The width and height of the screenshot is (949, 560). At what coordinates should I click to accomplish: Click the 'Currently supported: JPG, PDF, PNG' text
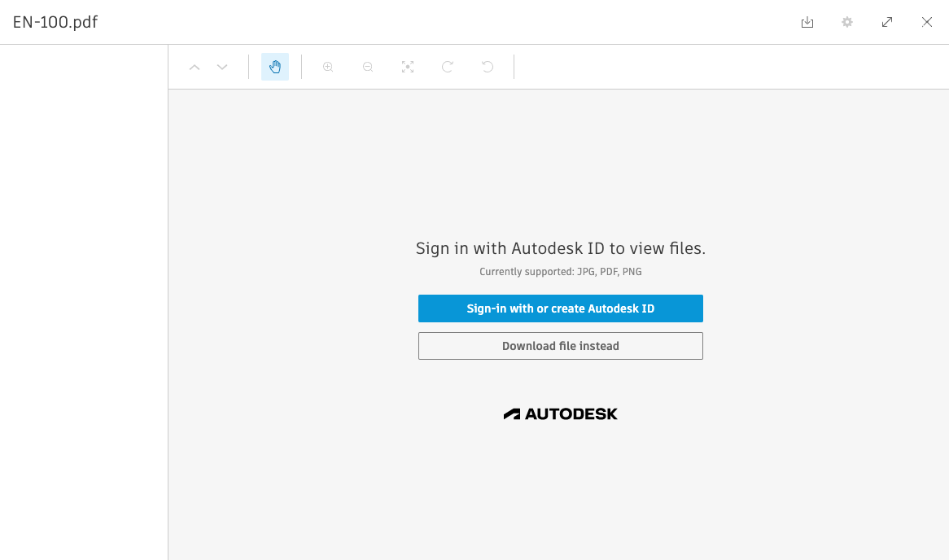[x=561, y=272]
